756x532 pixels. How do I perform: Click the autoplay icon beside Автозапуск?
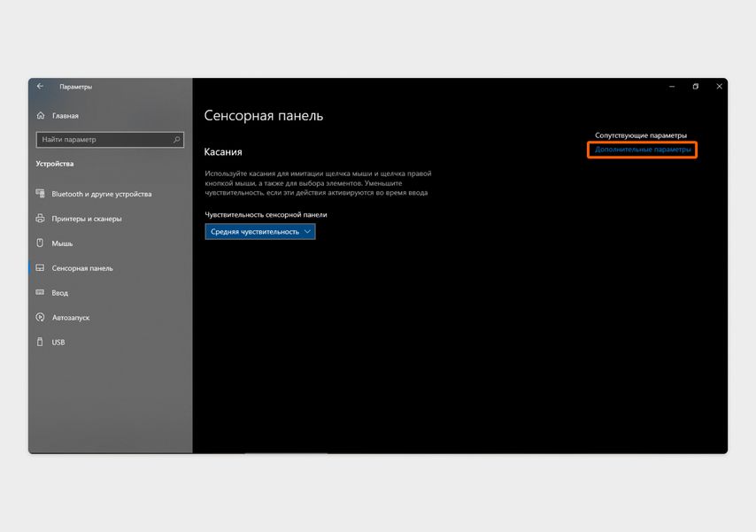(41, 317)
